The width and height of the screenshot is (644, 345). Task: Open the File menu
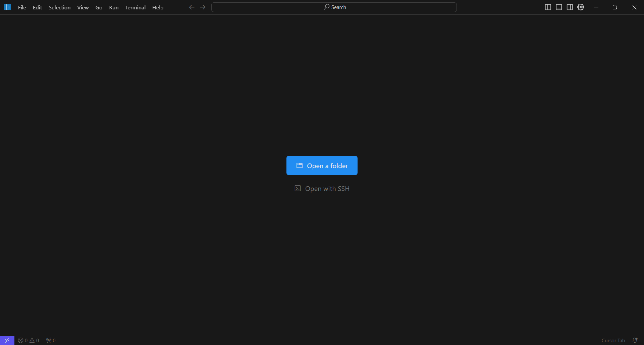[22, 7]
